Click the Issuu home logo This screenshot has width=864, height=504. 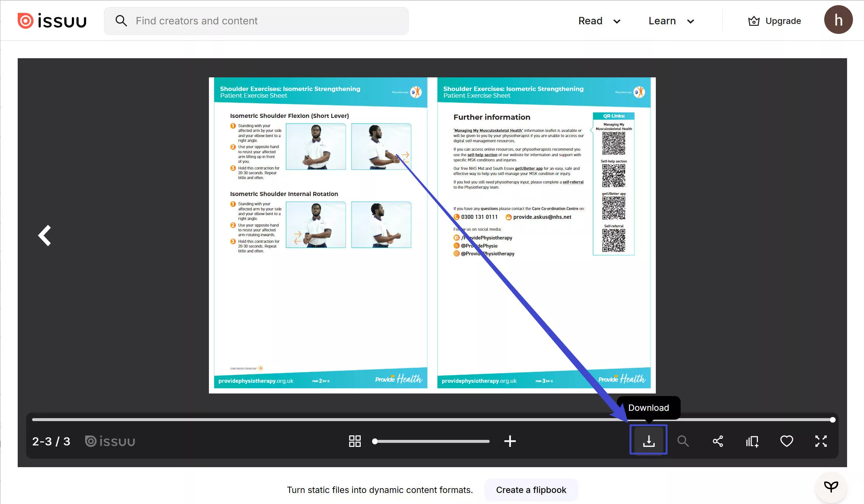[x=52, y=21]
